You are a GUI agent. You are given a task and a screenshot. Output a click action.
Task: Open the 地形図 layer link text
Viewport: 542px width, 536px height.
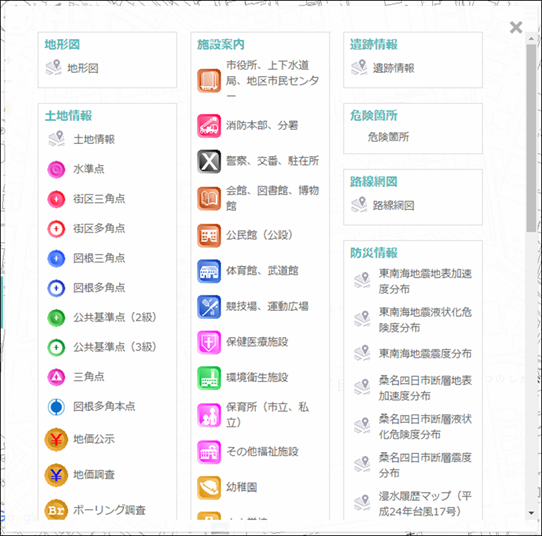click(x=83, y=68)
